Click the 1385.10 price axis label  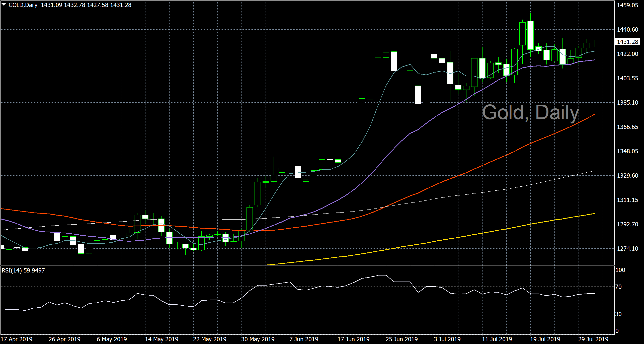click(x=627, y=103)
